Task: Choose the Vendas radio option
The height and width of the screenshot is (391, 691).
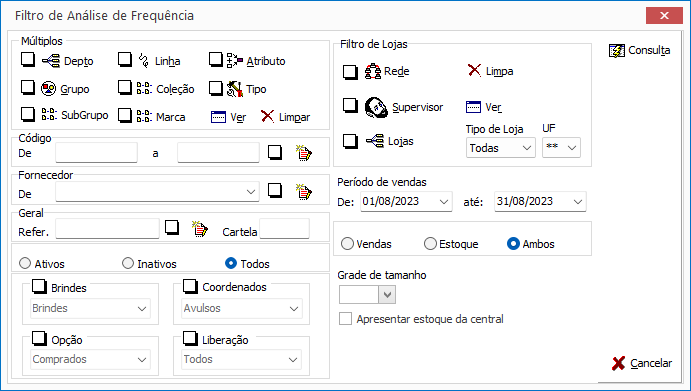Action: click(x=347, y=244)
